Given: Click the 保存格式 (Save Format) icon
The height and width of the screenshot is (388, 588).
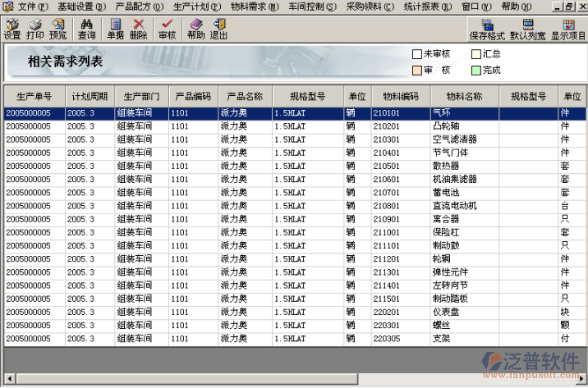Looking at the screenshot, I should click(x=487, y=30).
